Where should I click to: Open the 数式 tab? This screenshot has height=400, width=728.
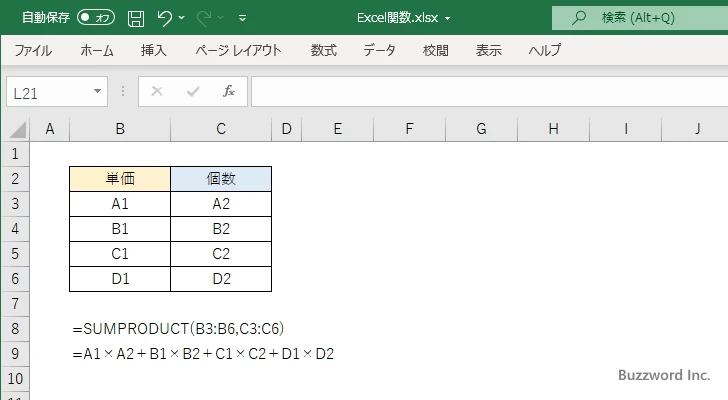324,50
